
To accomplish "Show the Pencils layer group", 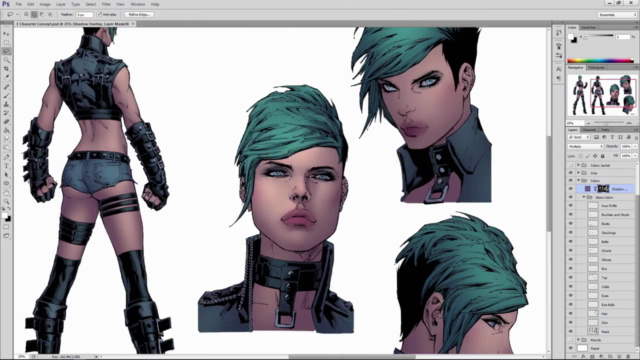I will click(571, 340).
